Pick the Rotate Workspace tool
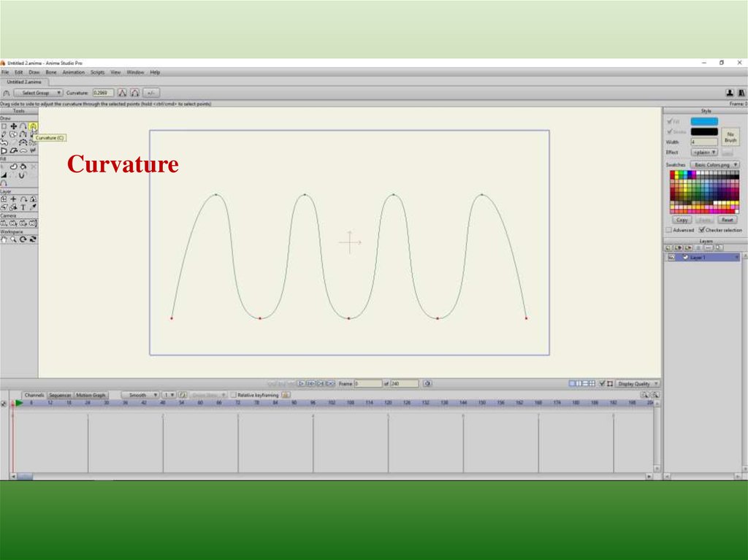This screenshot has width=748, height=560. (x=23, y=239)
